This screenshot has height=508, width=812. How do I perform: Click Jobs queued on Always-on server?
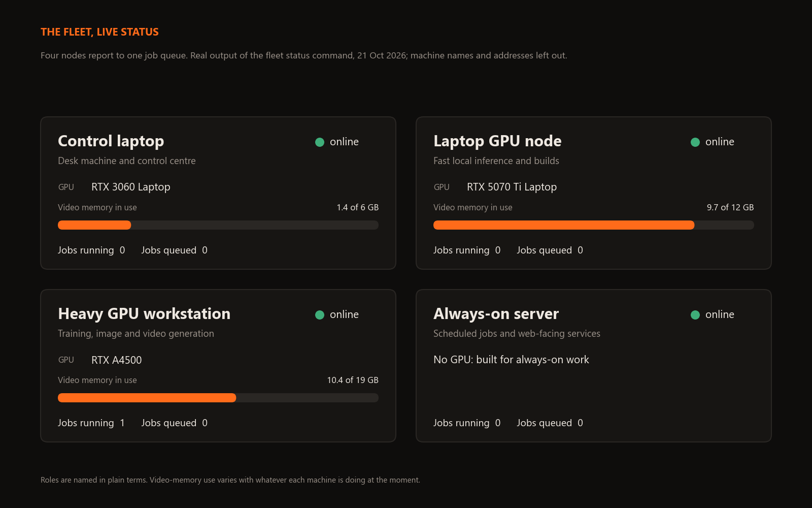[550, 423]
